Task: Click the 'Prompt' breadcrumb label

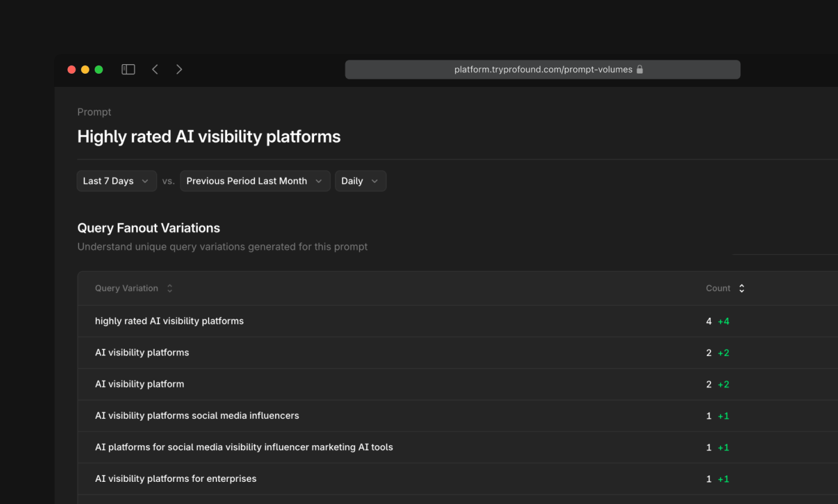Action: [94, 112]
